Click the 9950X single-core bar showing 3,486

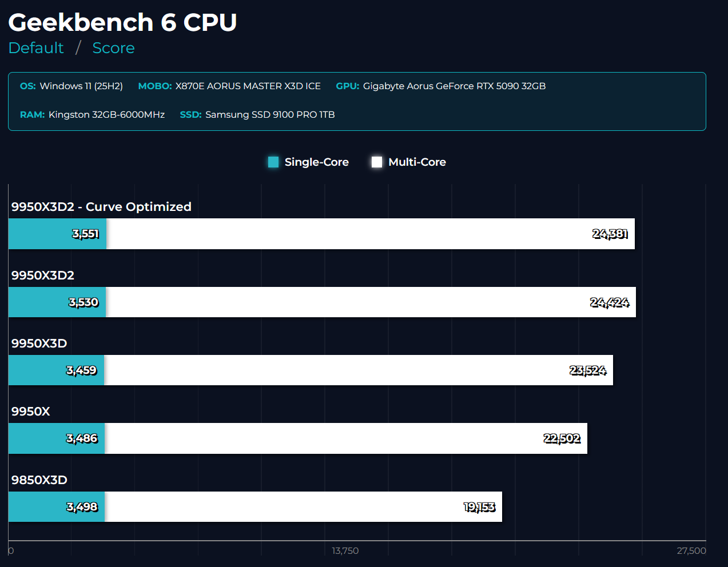(x=56, y=438)
